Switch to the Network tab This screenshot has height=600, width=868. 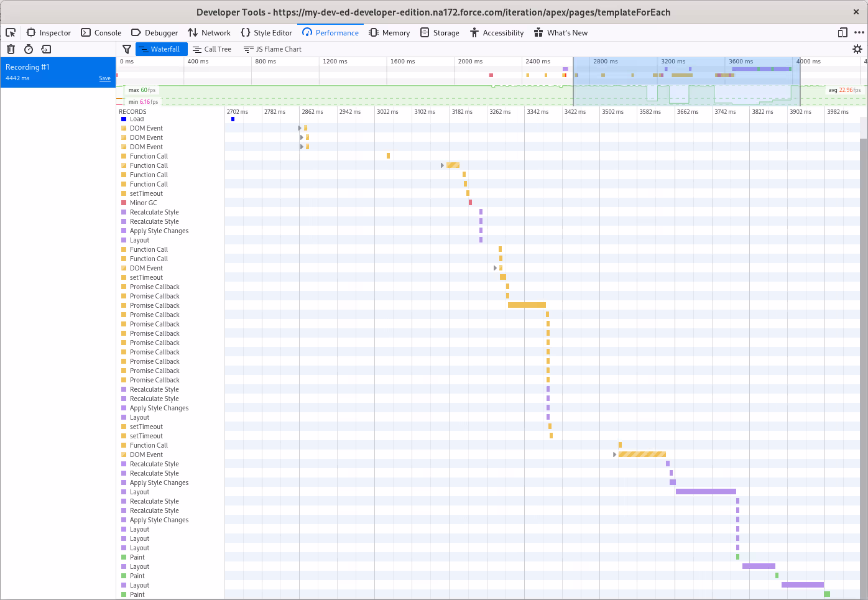(209, 33)
